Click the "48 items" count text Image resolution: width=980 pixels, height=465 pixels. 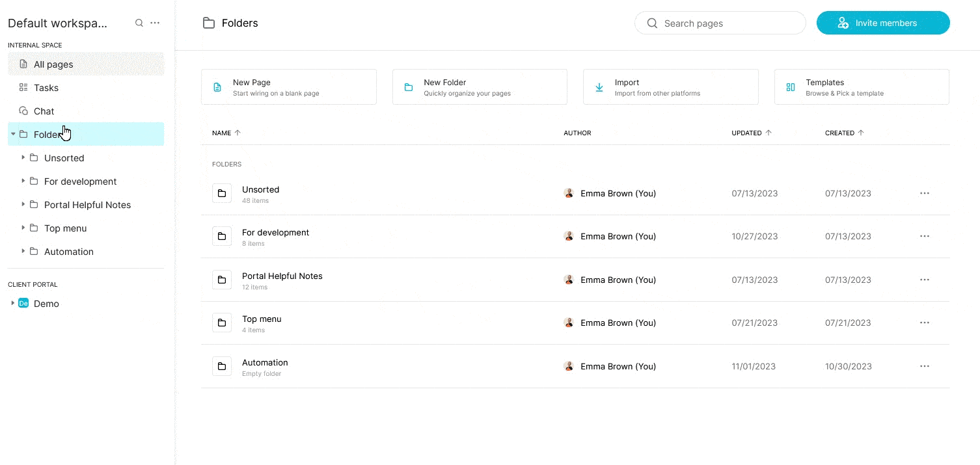coord(255,201)
